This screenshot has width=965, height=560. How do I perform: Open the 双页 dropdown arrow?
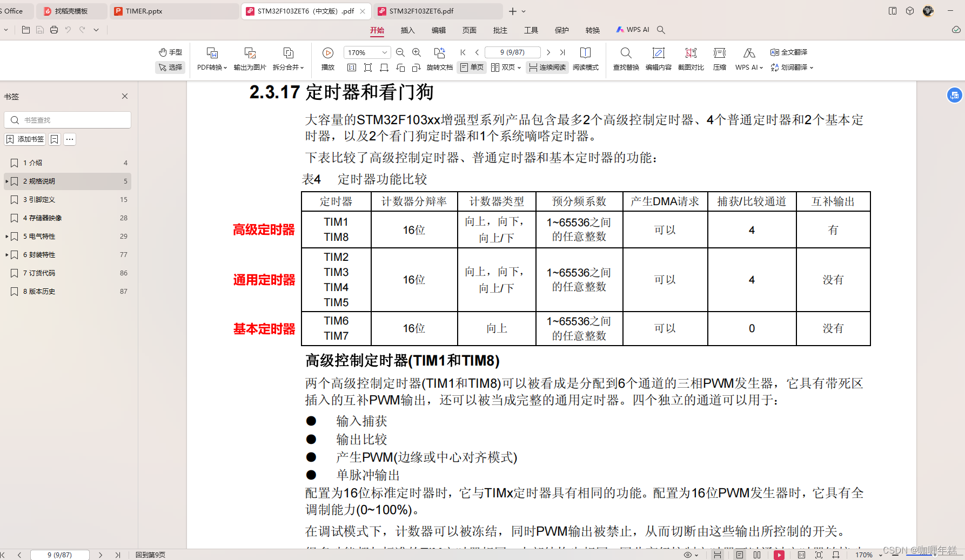pos(519,68)
